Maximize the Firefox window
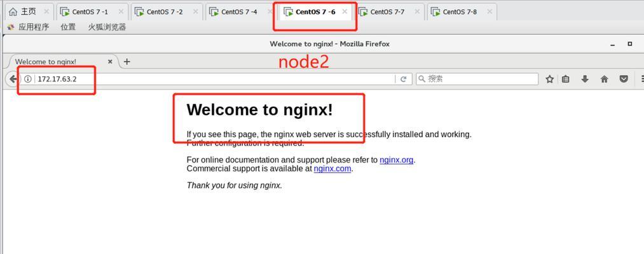 point(629,43)
